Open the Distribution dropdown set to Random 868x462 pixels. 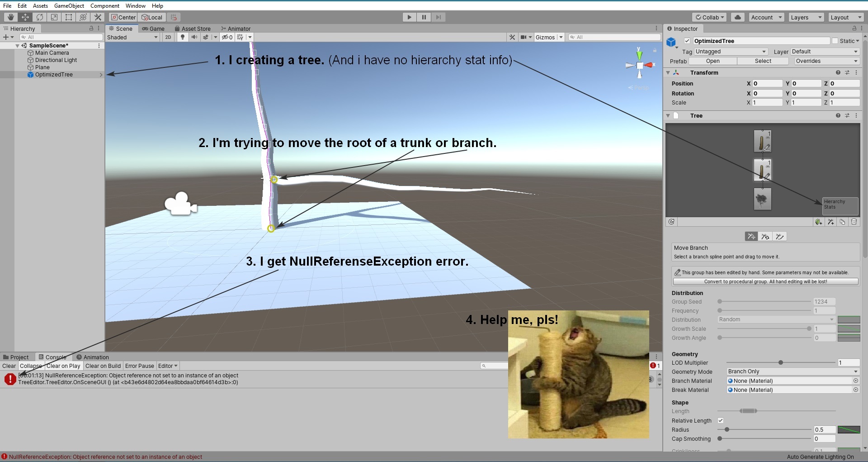pos(775,319)
